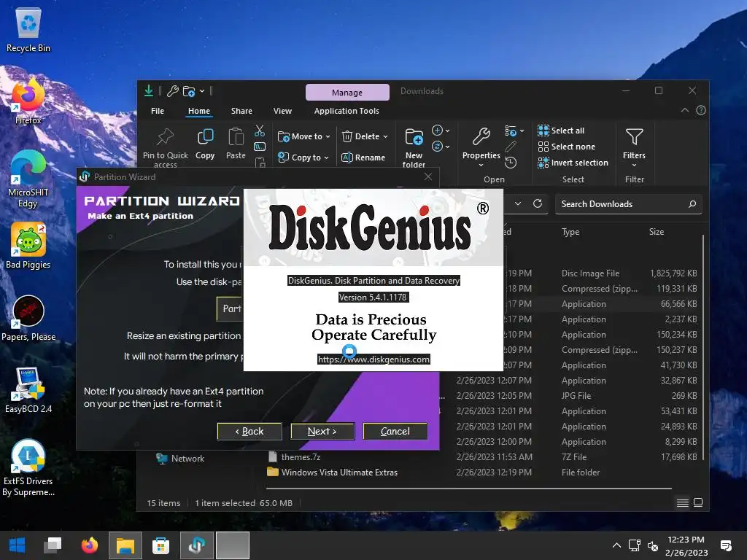Click the Windows Start button
This screenshot has width=747, height=560.
(x=18, y=545)
